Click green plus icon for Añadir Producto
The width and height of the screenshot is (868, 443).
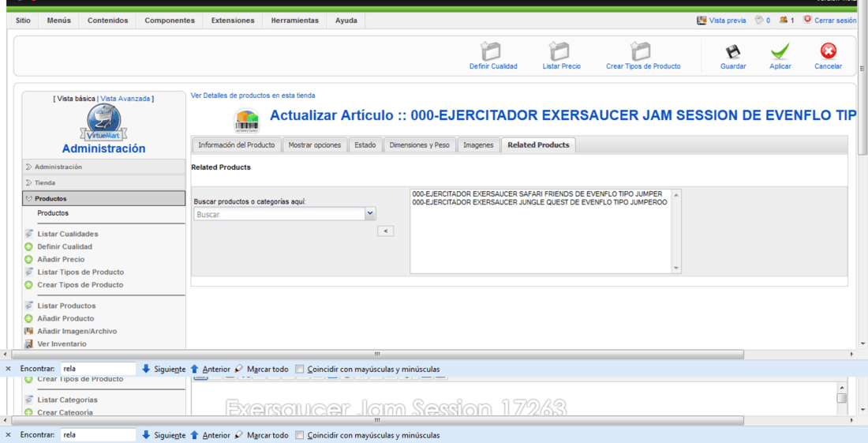[x=28, y=318]
